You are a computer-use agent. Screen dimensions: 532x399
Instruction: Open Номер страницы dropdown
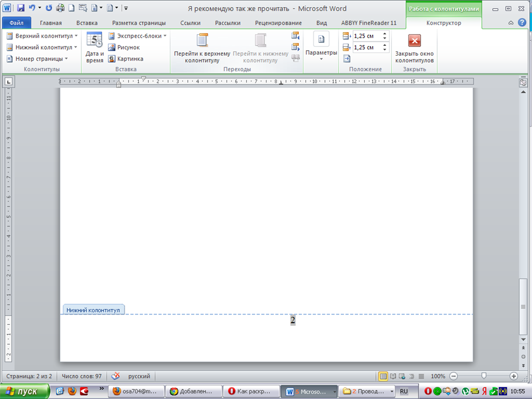pyautogui.click(x=37, y=59)
